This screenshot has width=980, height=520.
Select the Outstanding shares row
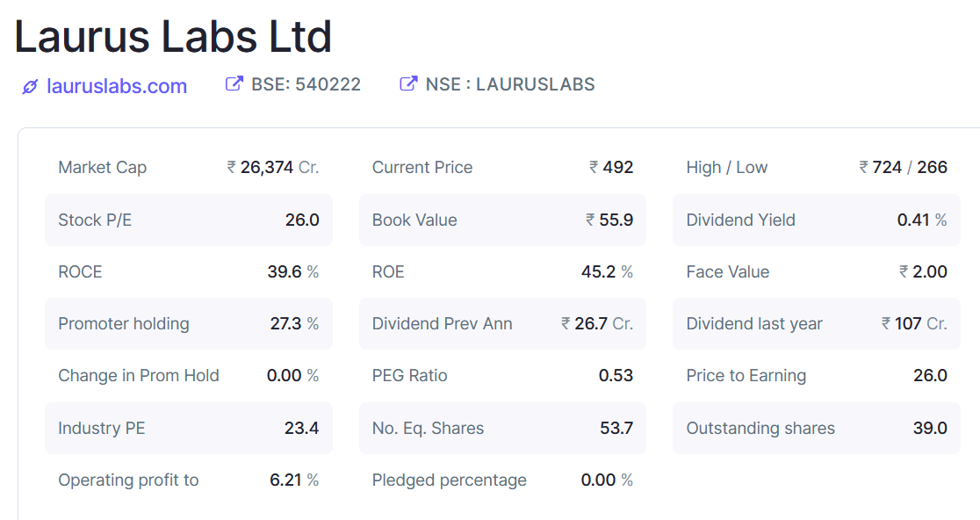[x=817, y=429]
